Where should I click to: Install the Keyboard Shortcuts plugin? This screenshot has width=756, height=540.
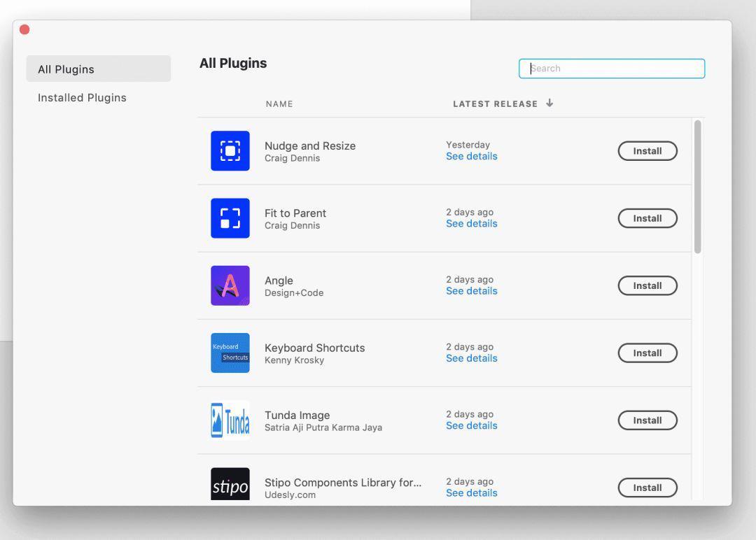click(647, 353)
